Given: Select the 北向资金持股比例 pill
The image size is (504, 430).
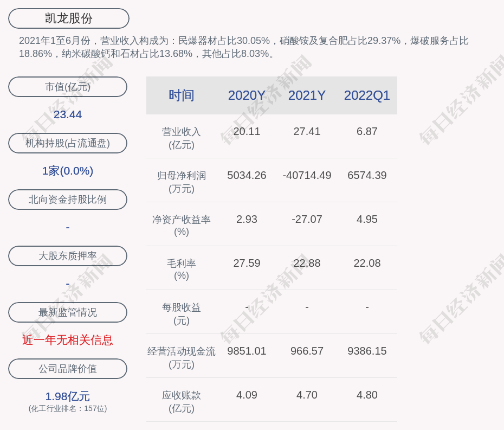Looking at the screenshot, I should click(x=68, y=200).
